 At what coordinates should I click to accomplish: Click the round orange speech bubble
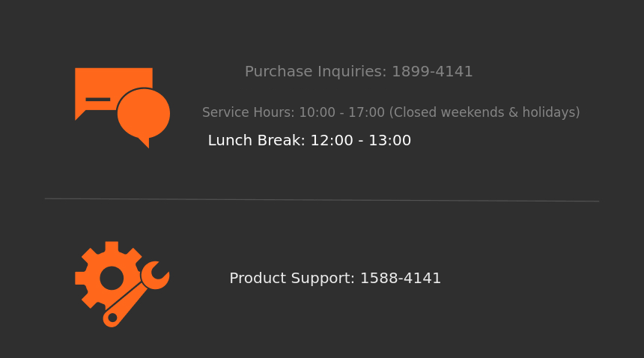pyautogui.click(x=144, y=114)
